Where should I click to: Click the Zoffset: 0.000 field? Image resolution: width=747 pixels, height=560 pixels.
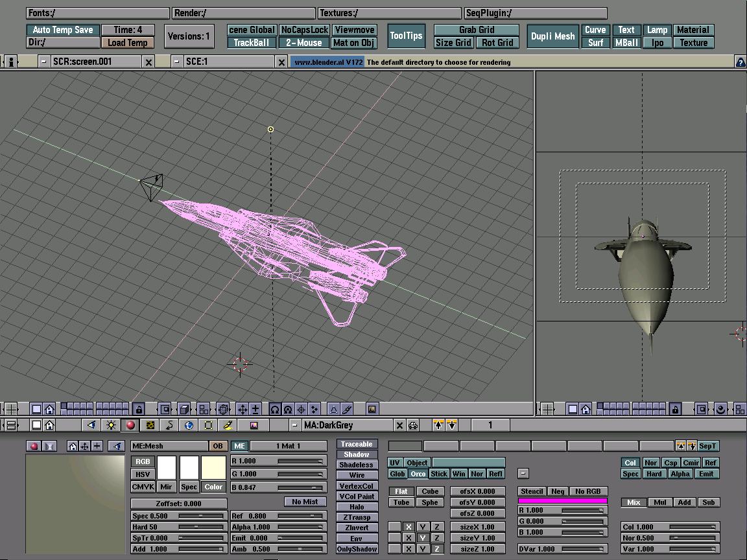click(x=179, y=504)
